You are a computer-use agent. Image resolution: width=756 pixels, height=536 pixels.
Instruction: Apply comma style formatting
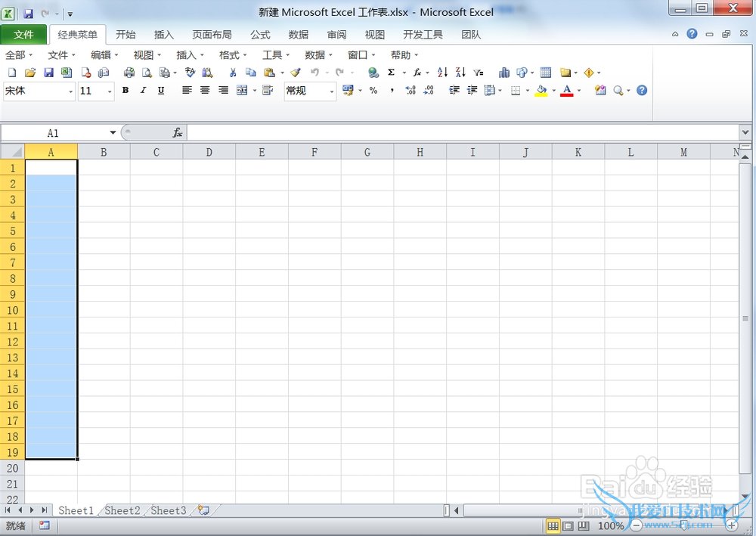pyautogui.click(x=392, y=90)
